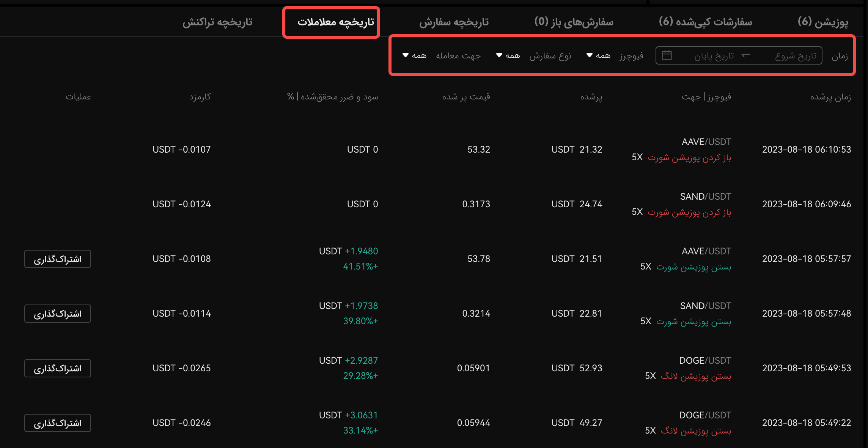The image size is (868, 448).
Task: Go to the تاریخچه سفارش tab
Action: [x=454, y=22]
